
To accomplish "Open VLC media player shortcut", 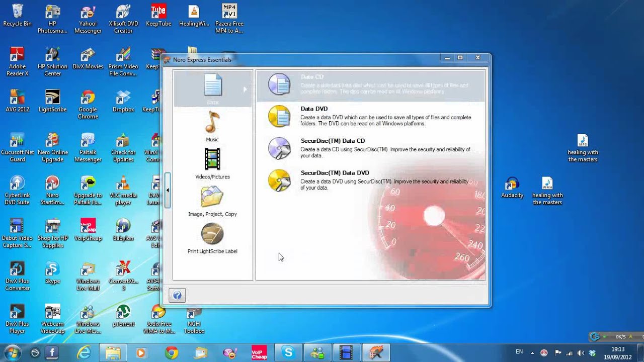I will (123, 190).
